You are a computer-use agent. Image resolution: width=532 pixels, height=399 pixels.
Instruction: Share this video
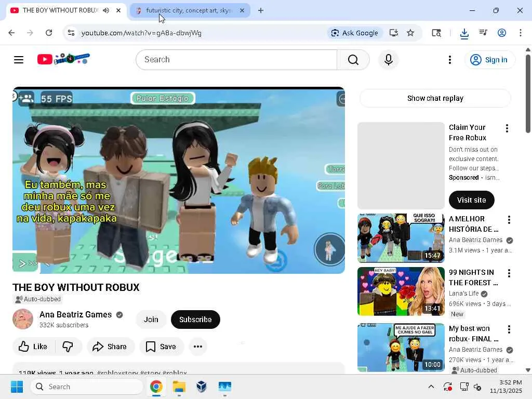pos(110,347)
